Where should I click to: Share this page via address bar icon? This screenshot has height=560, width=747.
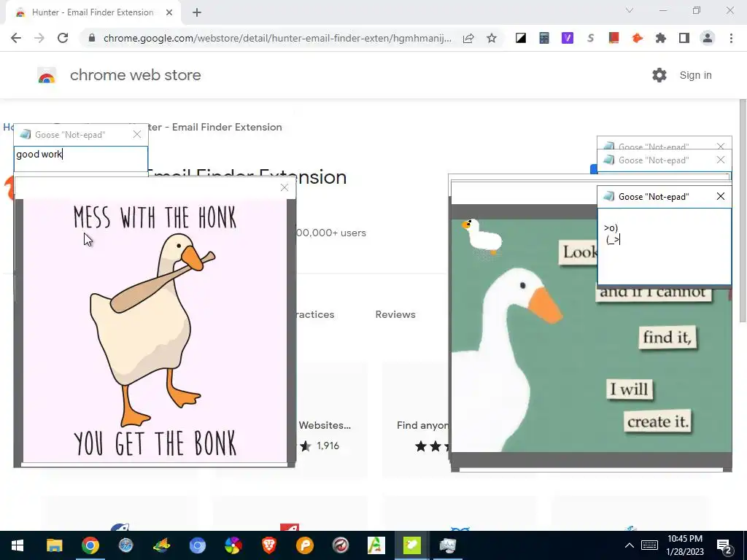coord(468,38)
